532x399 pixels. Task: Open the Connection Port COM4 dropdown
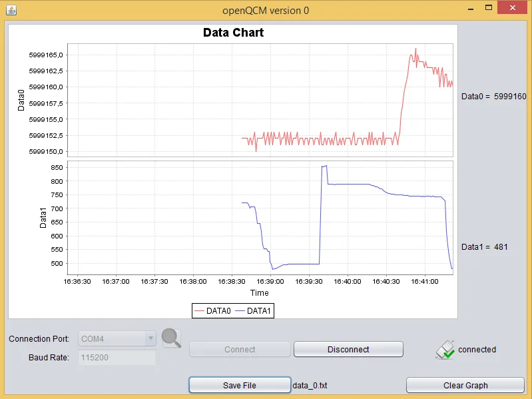(117, 338)
